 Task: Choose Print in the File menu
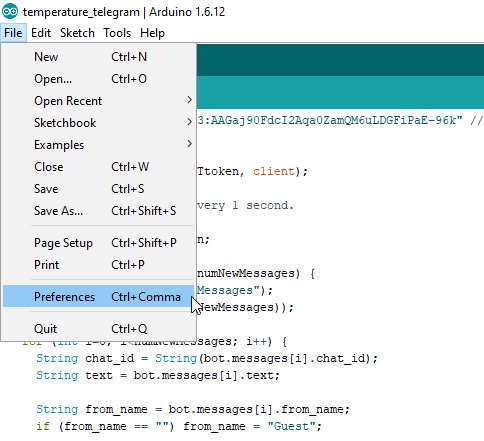[x=98, y=265]
